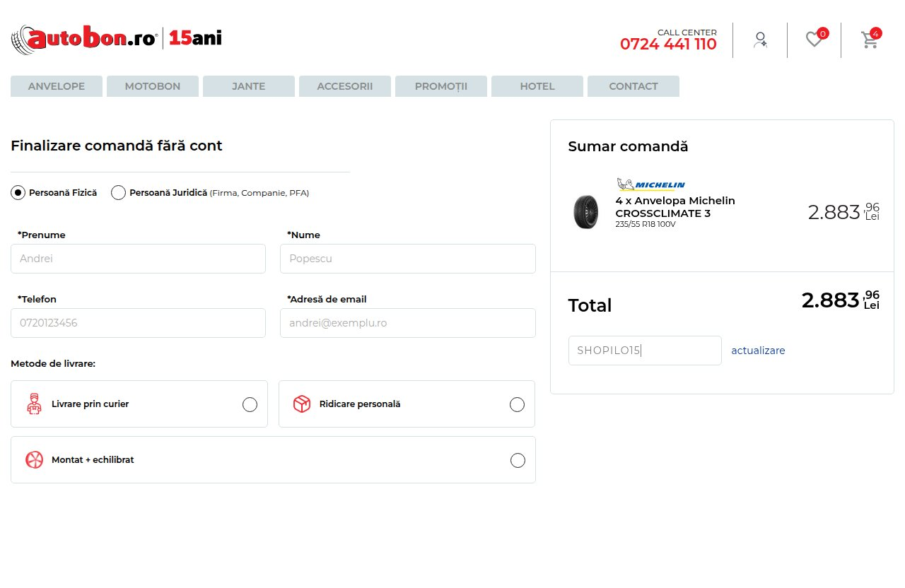Click the SHOPILO15 coupon code field

[645, 351]
